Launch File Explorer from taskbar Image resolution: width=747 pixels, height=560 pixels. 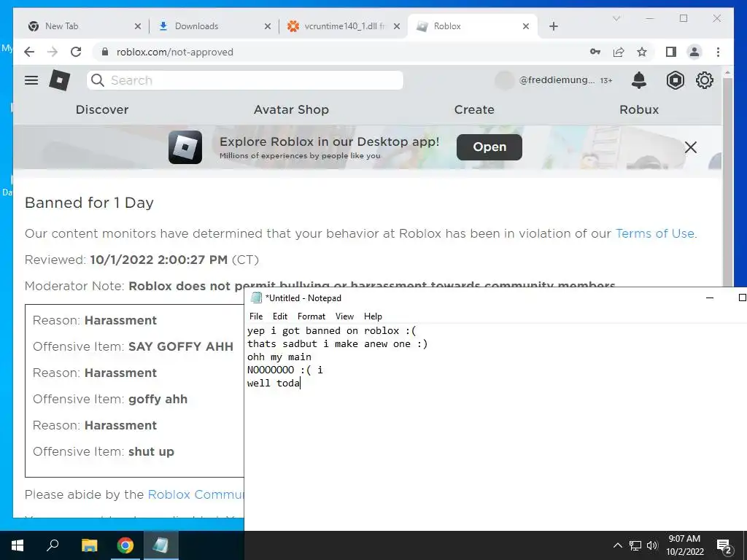pyautogui.click(x=89, y=545)
